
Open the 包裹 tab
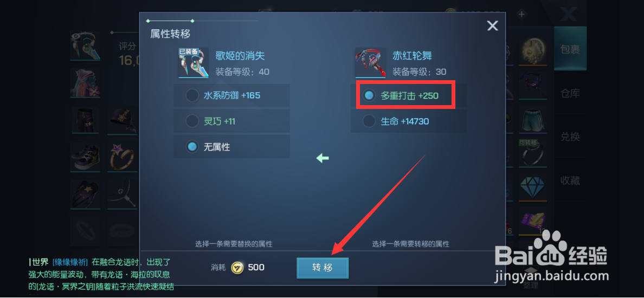tap(570, 49)
